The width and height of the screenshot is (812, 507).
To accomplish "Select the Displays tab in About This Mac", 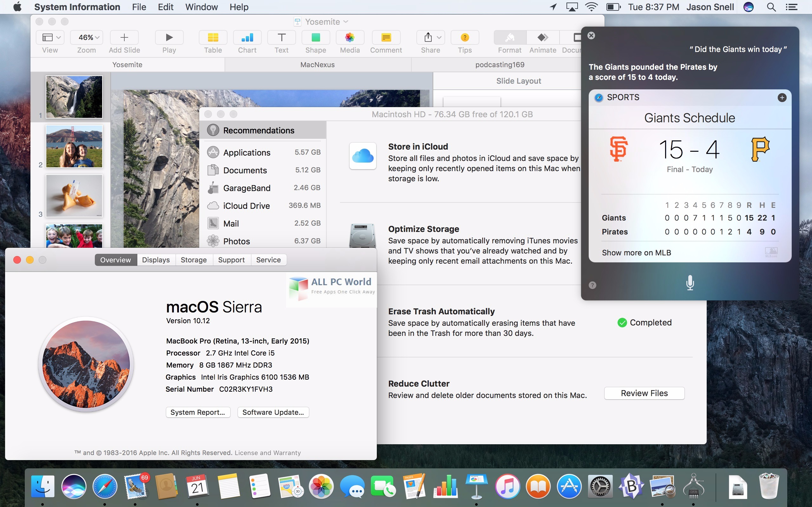I will point(155,259).
